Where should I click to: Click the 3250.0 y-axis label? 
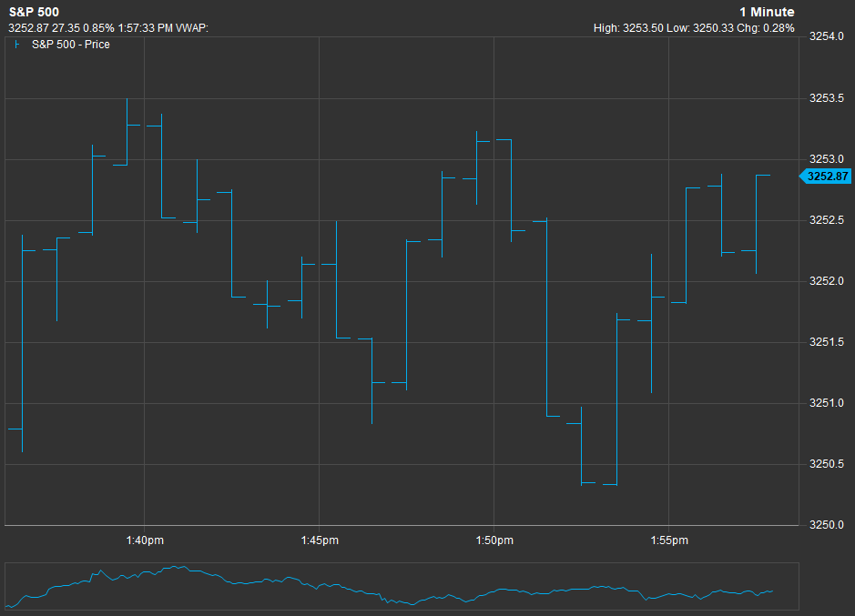pos(826,525)
